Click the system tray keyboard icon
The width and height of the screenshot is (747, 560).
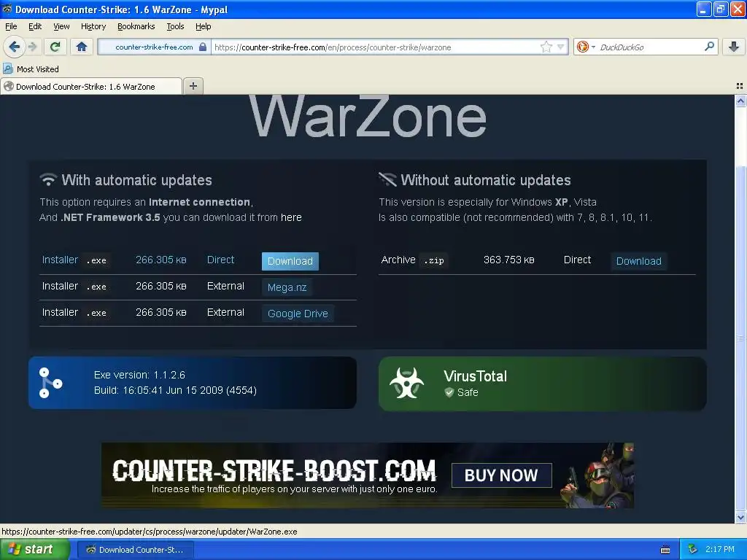[x=665, y=550]
